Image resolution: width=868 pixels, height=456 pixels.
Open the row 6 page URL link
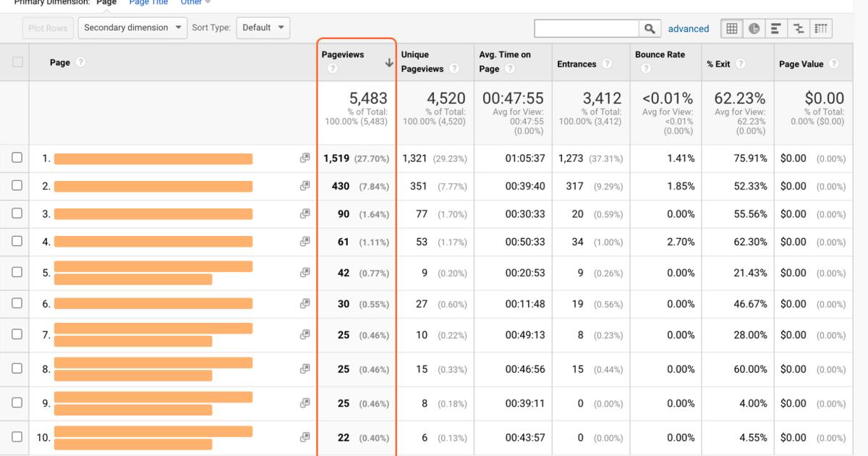[153, 304]
